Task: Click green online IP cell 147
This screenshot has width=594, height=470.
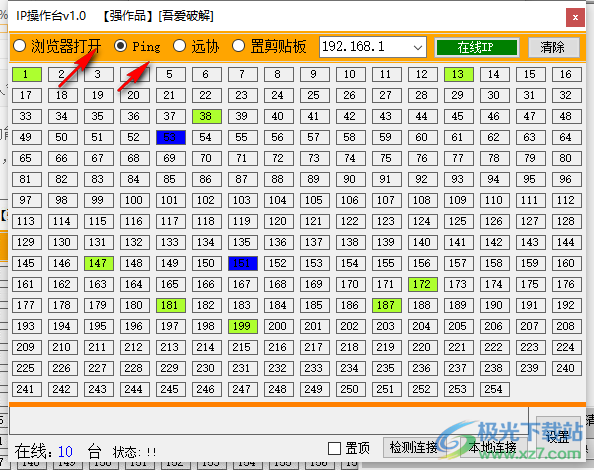Action: click(99, 263)
